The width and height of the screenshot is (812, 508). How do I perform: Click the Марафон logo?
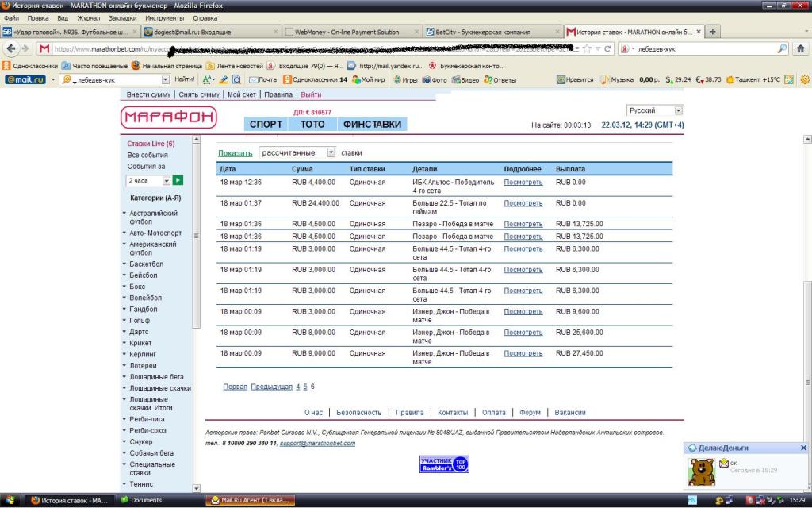click(169, 117)
